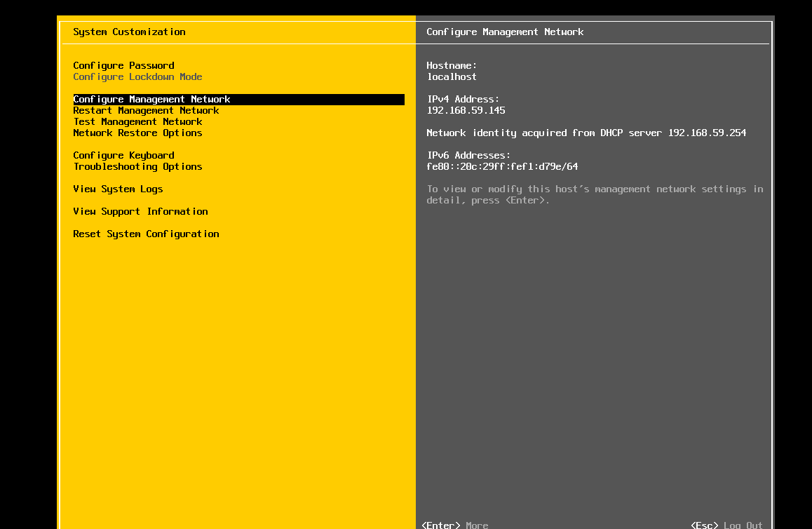Image resolution: width=812 pixels, height=529 pixels.
Task: Open Troubleshooting Options
Action: click(x=137, y=167)
